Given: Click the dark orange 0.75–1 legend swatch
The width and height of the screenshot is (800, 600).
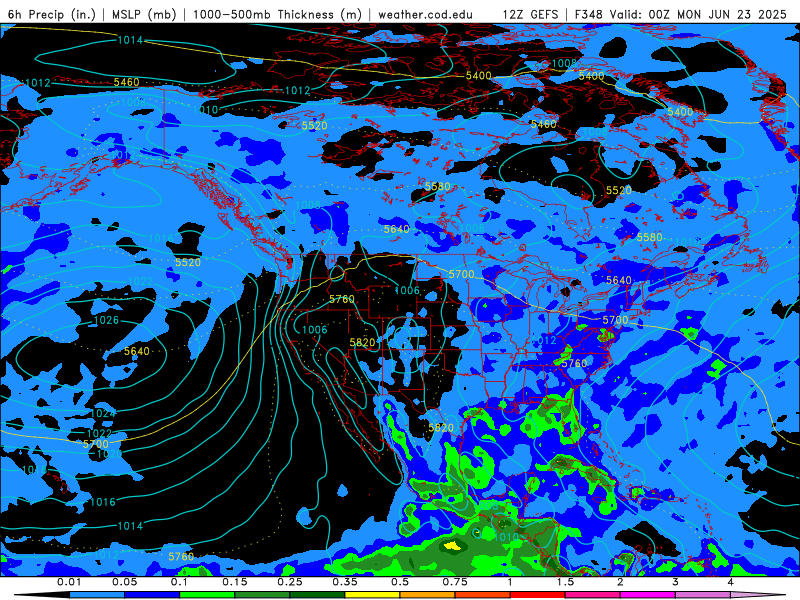Looking at the screenshot, I should [x=483, y=595].
